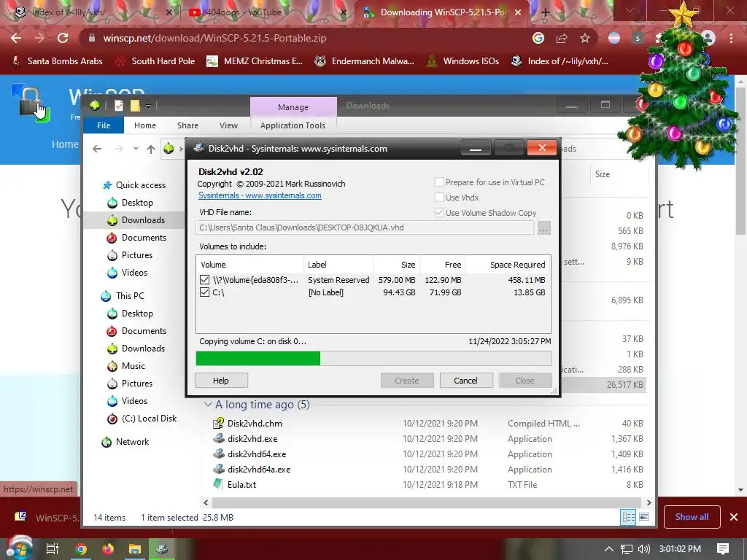Click the Chrome address bar URL
Viewport: 747px width, 560px height.
(x=215, y=38)
